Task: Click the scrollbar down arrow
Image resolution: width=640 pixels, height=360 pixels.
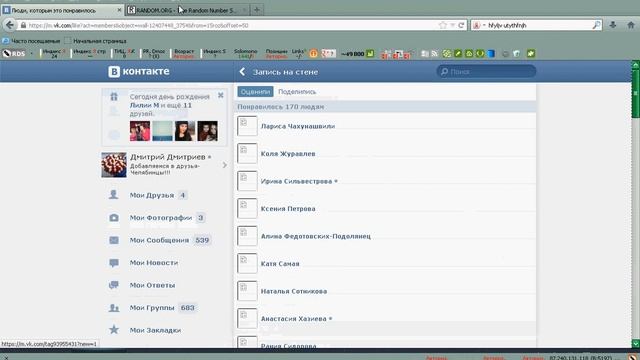Action: pyautogui.click(x=636, y=344)
